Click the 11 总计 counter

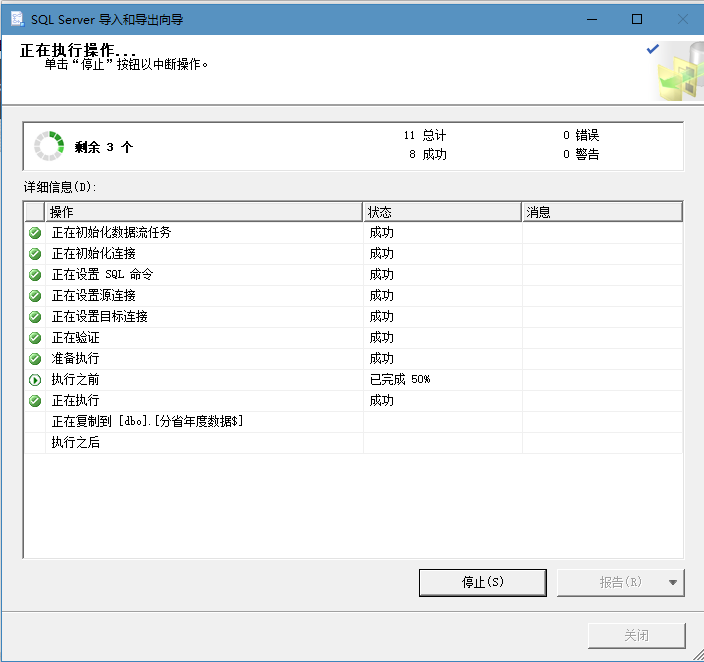425,135
